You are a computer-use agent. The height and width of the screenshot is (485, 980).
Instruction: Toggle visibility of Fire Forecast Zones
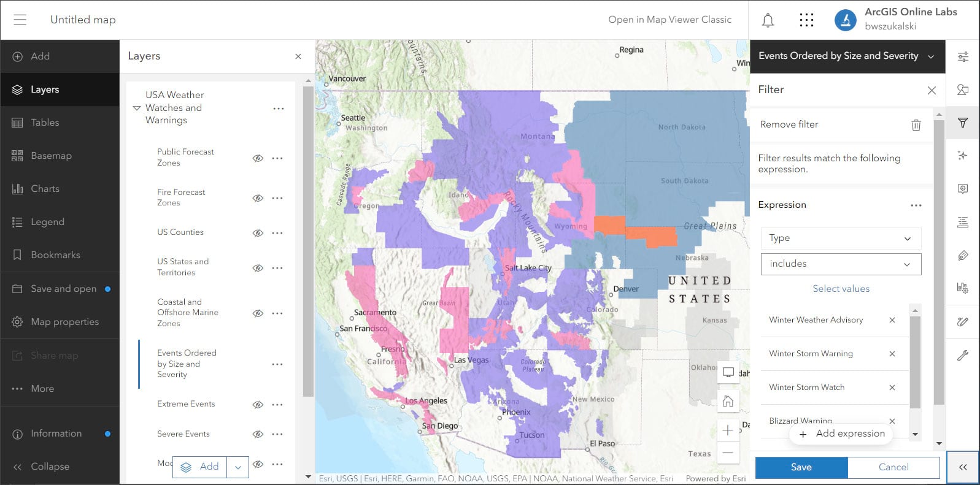(x=258, y=198)
